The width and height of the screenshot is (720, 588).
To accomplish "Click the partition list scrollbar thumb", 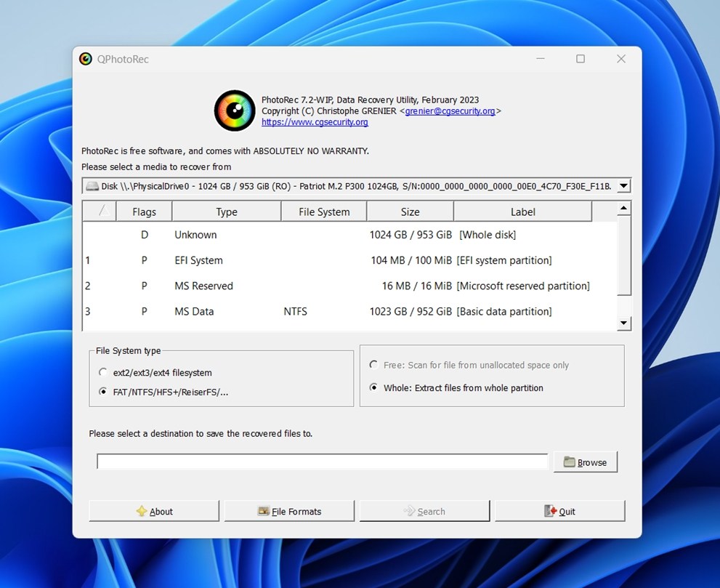I will (623, 255).
